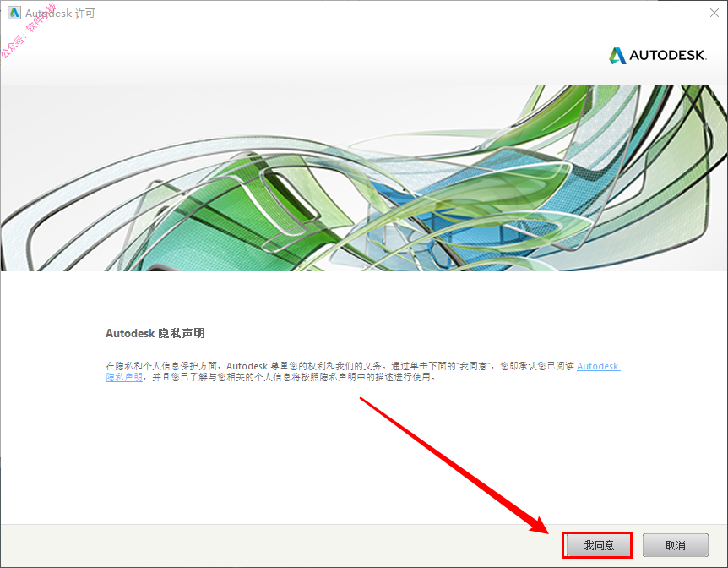Image resolution: width=728 pixels, height=568 pixels.
Task: Click the 取消 (Cancel) button
Action: [675, 545]
